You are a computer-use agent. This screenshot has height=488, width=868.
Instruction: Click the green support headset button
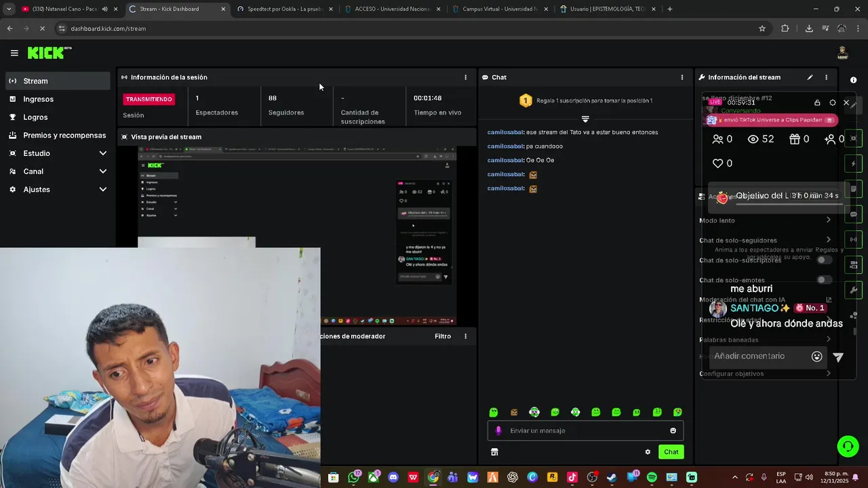coord(848,446)
